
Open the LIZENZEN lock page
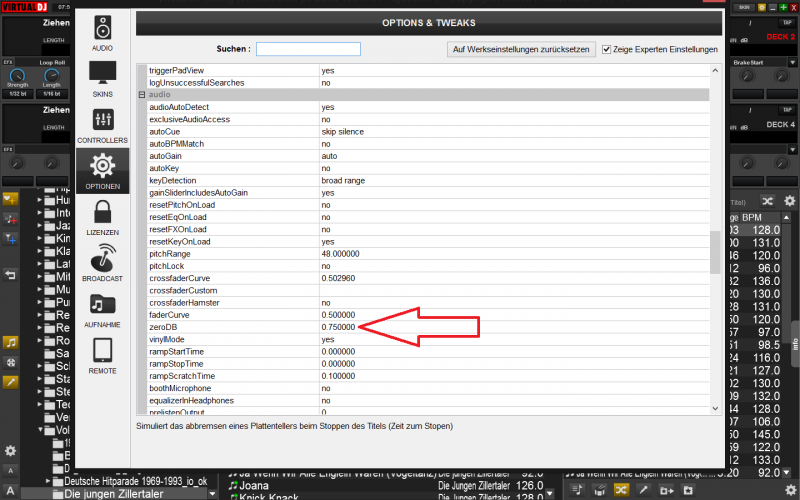pyautogui.click(x=103, y=217)
